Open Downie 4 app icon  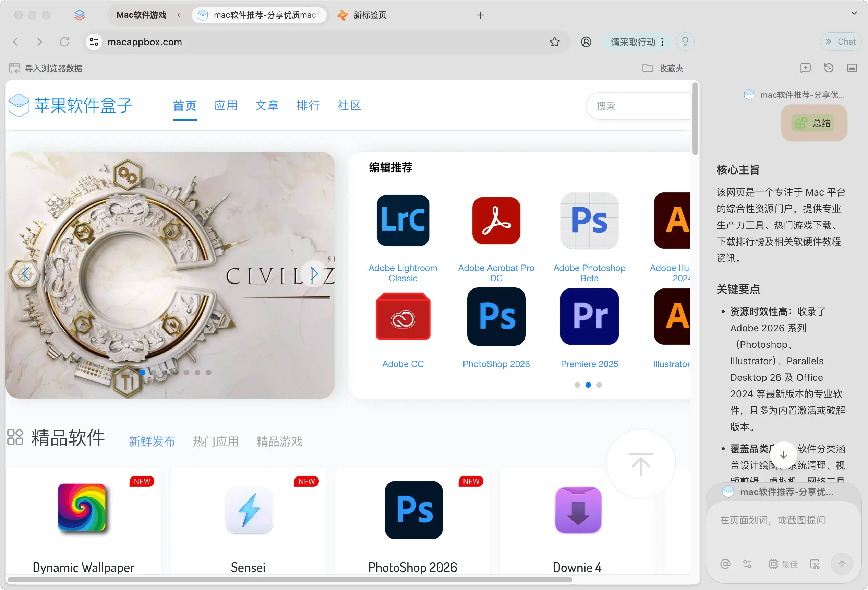(x=578, y=510)
